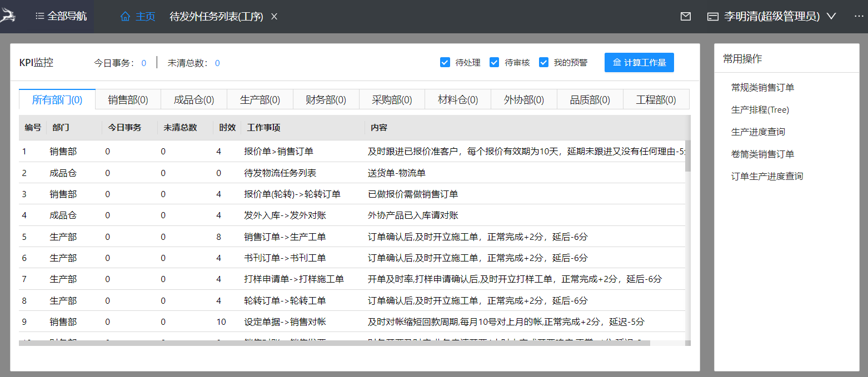The image size is (868, 377).
Task: Open the 全部导航 navigation menu
Action: pos(61,17)
